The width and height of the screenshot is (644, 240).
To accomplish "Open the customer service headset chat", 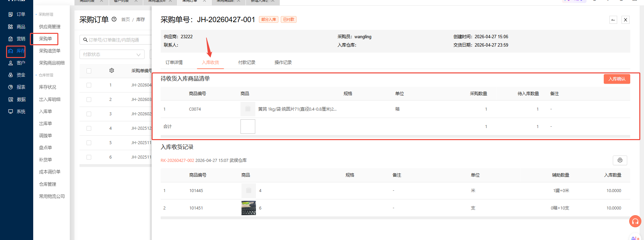I will (635, 221).
